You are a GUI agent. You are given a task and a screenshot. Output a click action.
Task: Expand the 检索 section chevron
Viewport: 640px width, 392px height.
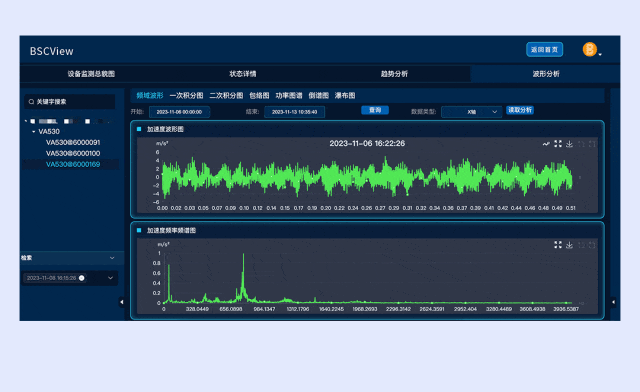pyautogui.click(x=112, y=258)
